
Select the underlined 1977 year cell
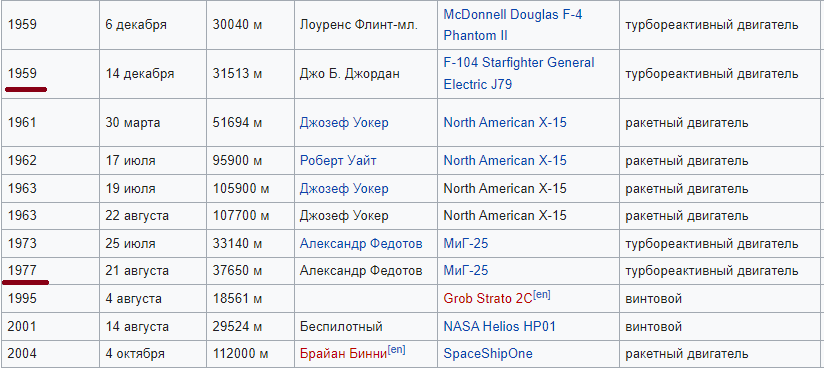pyautogui.click(x=50, y=271)
